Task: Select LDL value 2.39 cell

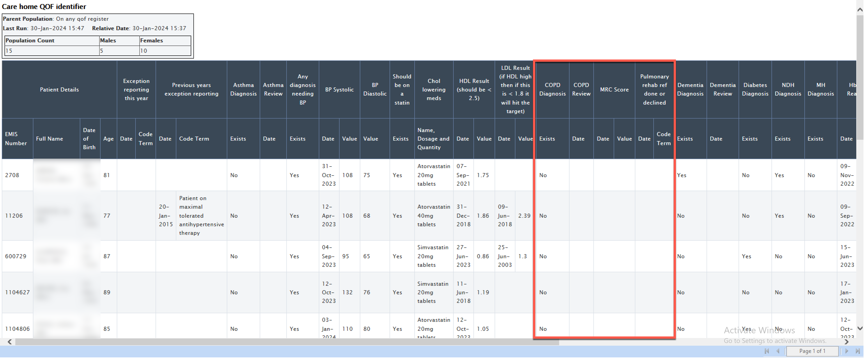Action: (x=525, y=215)
